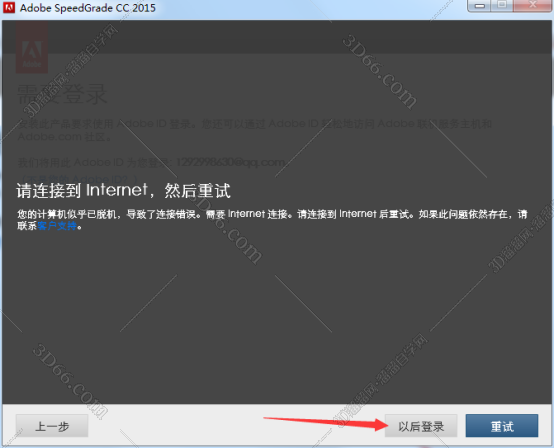Viewport: 554px width, 448px height.
Task: Open the 客户支持 customer support link
Action: pyautogui.click(x=57, y=226)
